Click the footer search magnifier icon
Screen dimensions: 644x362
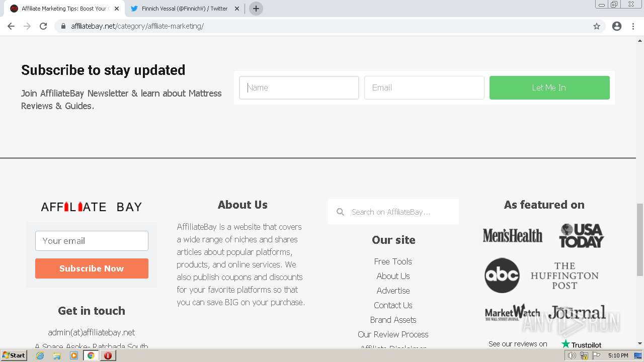340,212
